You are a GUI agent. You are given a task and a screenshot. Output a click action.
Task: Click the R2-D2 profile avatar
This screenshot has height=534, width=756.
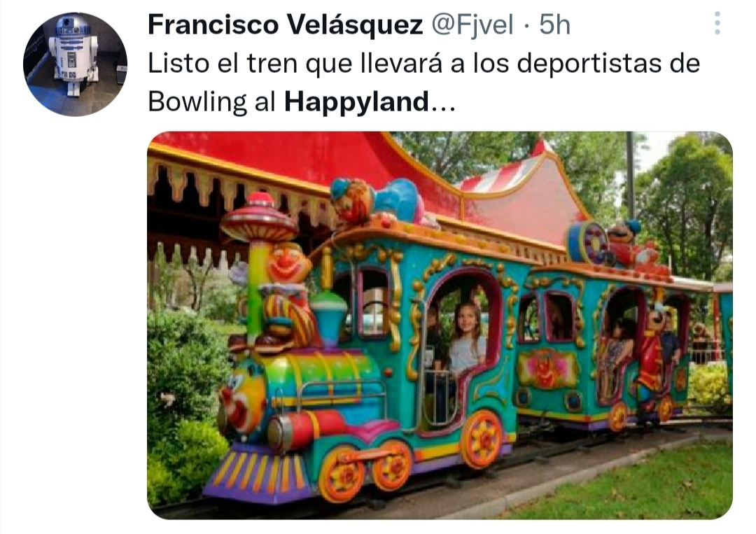pos(75,64)
